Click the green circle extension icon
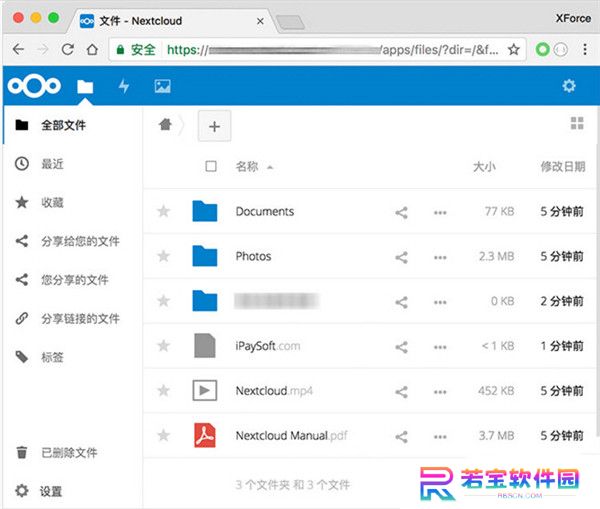 (542, 49)
